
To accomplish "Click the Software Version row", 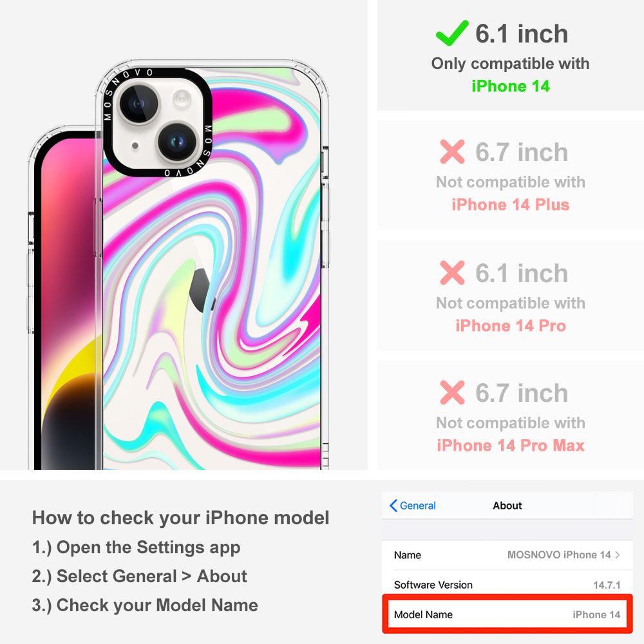I will 507,585.
